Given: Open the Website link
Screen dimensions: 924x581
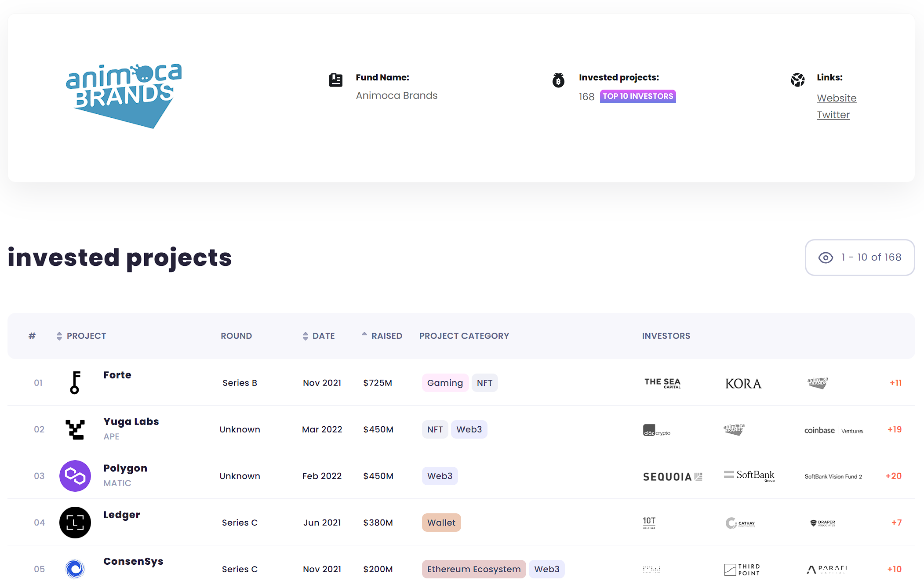Looking at the screenshot, I should pos(836,98).
